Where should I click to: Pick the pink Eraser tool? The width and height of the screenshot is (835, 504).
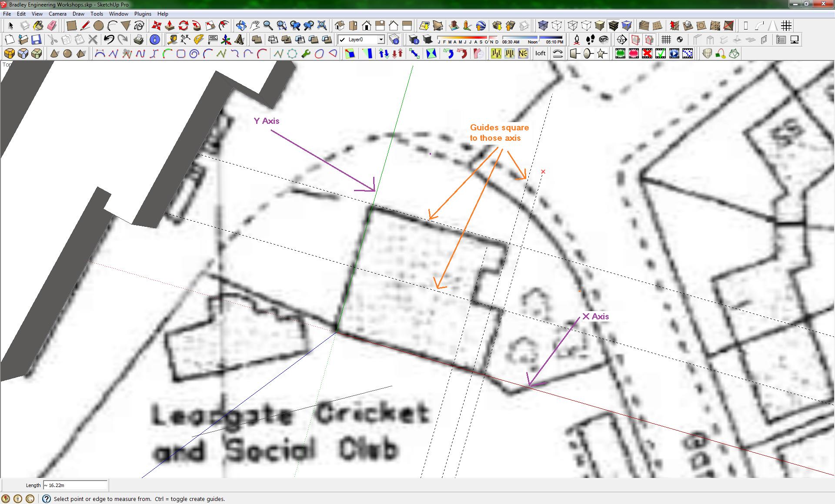pos(52,26)
